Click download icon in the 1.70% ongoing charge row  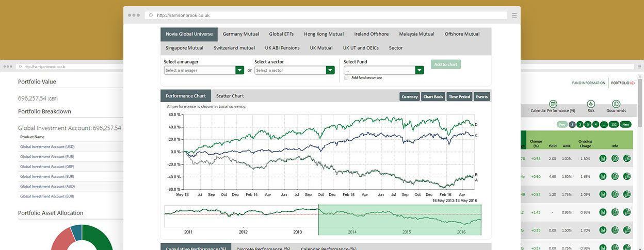click(627, 230)
